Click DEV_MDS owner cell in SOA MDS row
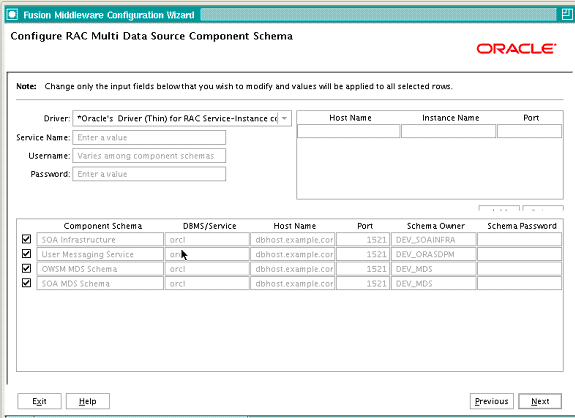 (x=433, y=283)
